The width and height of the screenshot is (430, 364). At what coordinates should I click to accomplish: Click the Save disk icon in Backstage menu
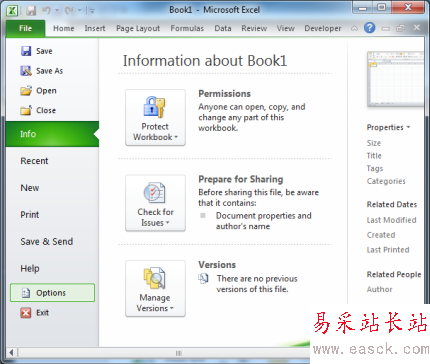(26, 51)
